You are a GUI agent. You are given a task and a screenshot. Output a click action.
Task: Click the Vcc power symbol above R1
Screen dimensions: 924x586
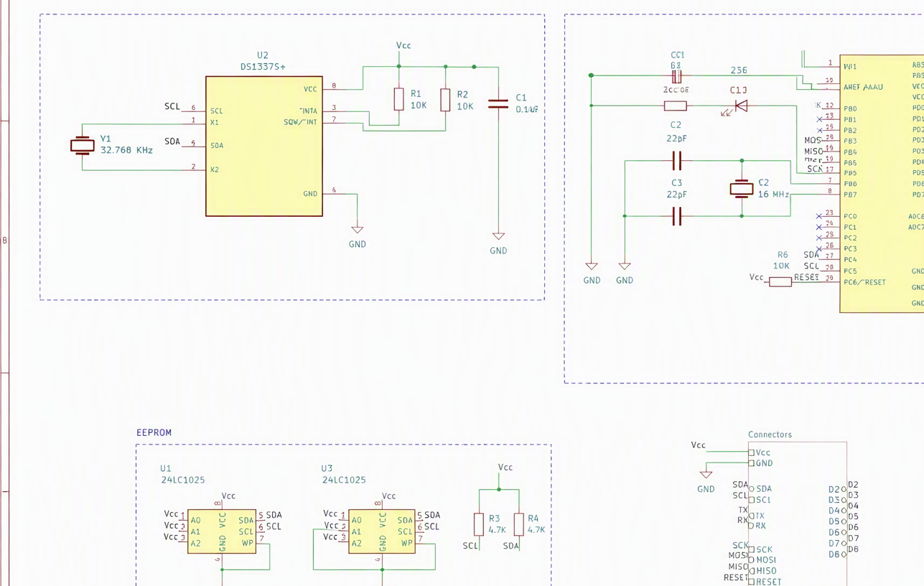pyautogui.click(x=403, y=46)
